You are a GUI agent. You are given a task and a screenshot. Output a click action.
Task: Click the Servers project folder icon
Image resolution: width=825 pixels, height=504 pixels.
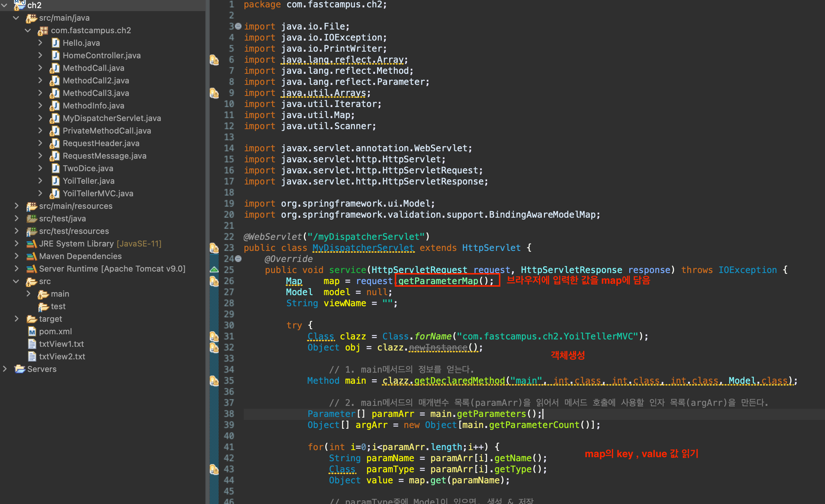(x=20, y=369)
